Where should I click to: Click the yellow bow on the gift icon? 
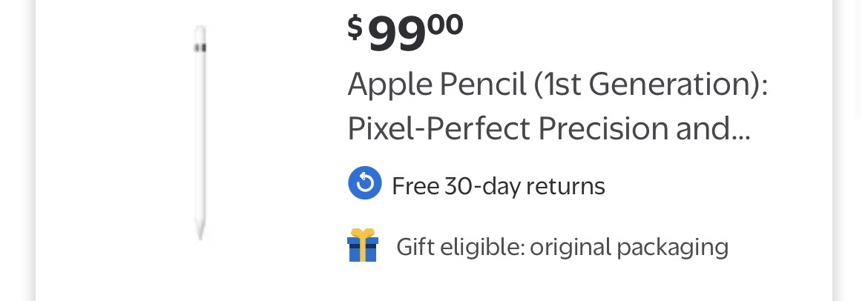pyautogui.click(x=363, y=234)
